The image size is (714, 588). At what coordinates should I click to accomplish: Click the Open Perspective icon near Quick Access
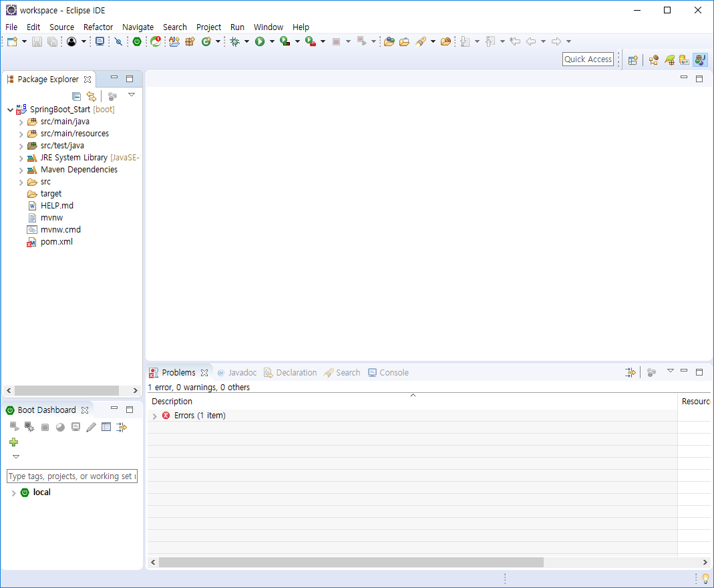633,59
